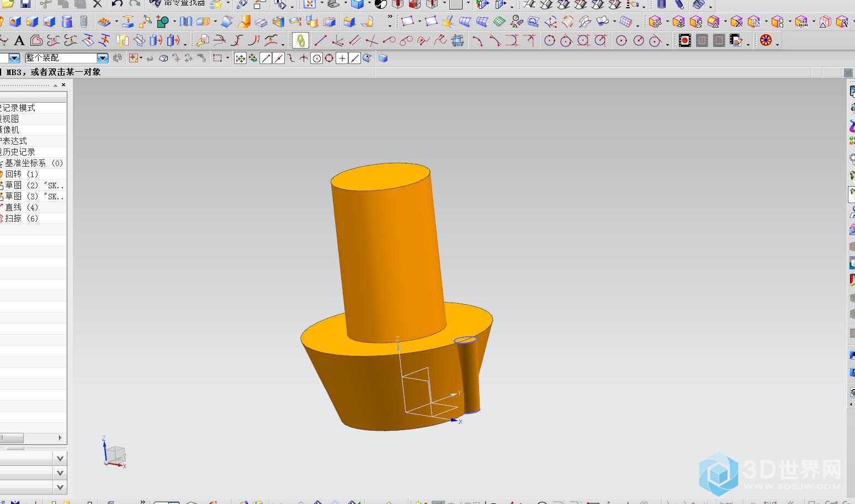Expand the third collapsed panel below navigator
The width and height of the screenshot is (855, 504).
click(60, 487)
